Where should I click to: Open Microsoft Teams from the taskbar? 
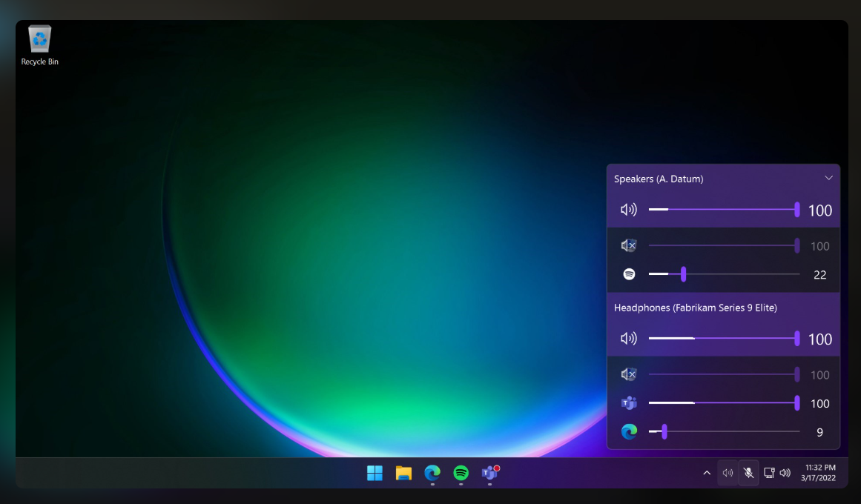(x=489, y=473)
